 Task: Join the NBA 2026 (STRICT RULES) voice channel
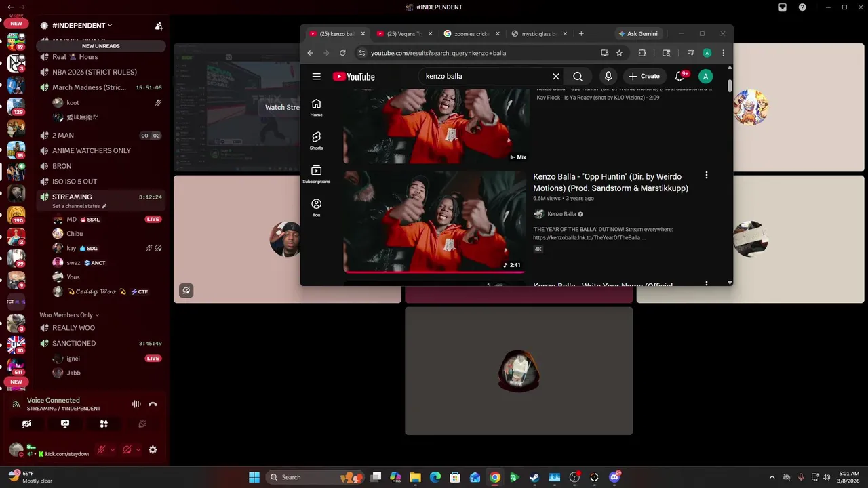[x=101, y=72]
